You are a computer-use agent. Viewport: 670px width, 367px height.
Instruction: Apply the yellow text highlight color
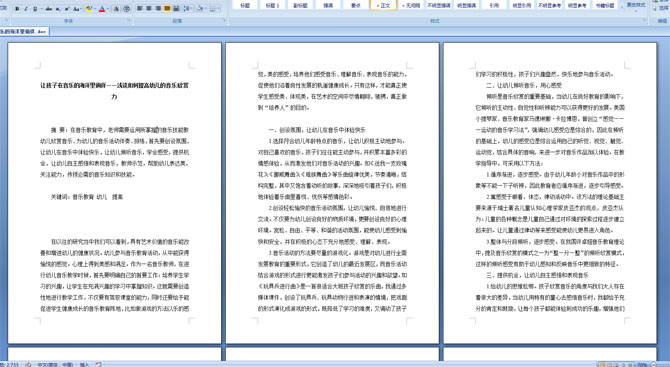click(x=88, y=9)
